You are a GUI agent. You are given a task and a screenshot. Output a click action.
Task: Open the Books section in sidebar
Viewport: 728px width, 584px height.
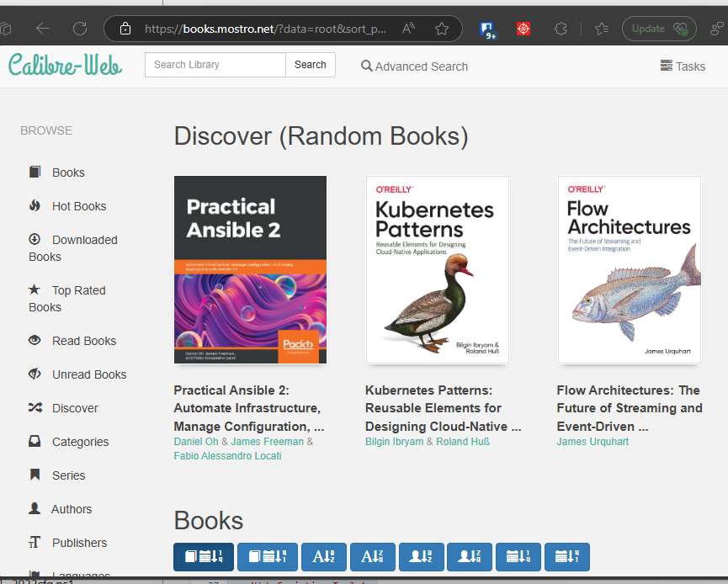(x=56, y=173)
